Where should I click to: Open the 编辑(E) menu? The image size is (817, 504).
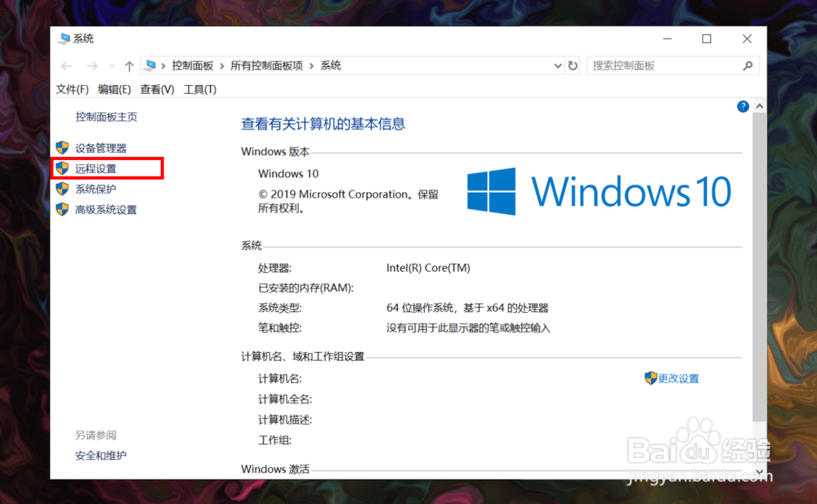[x=114, y=90]
